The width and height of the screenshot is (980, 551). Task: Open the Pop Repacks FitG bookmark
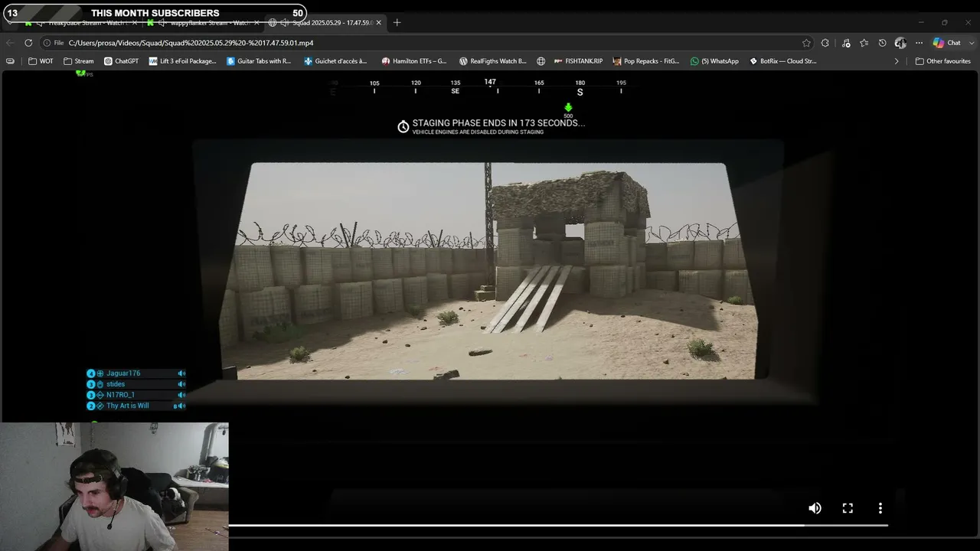point(646,61)
